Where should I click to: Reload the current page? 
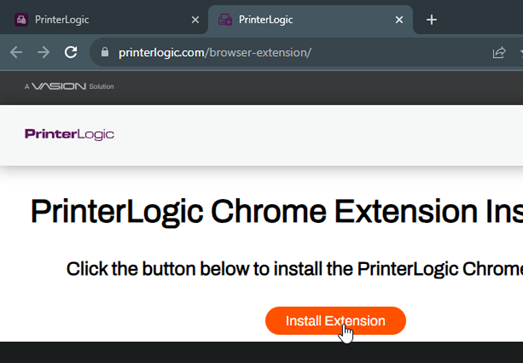(71, 52)
